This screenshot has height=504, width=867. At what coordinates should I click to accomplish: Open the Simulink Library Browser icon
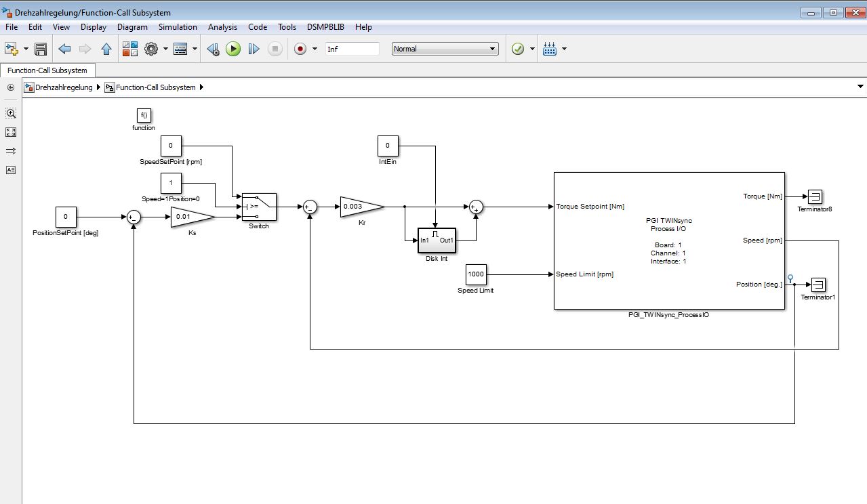tap(130, 49)
